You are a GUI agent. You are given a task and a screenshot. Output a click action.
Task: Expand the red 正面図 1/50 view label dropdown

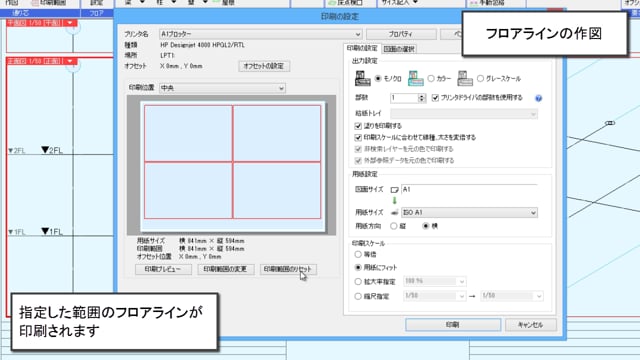70,61
